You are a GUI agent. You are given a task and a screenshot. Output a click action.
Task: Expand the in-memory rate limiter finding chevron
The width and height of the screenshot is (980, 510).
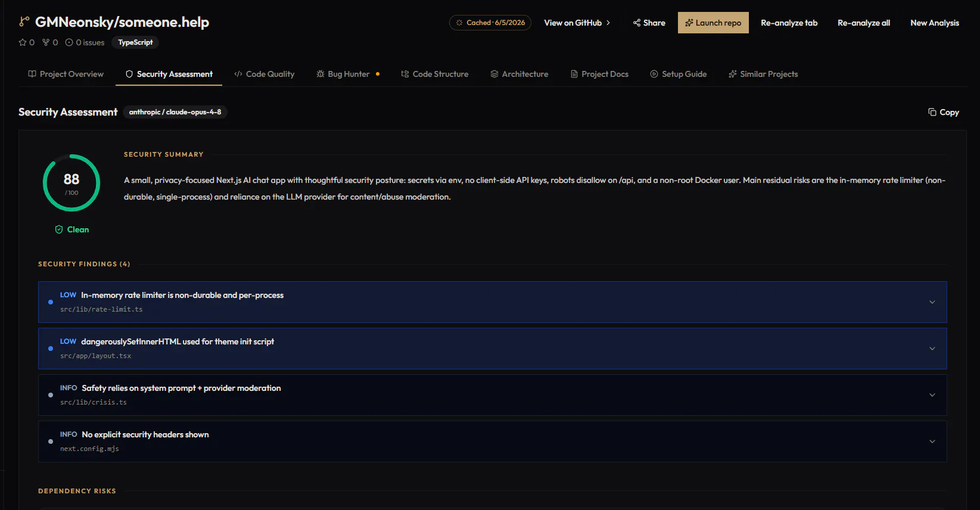(932, 302)
